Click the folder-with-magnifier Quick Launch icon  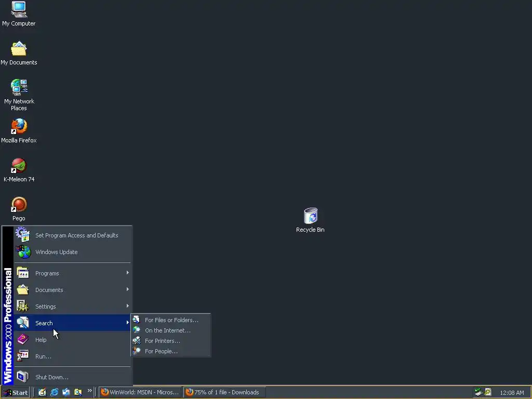[x=78, y=392]
